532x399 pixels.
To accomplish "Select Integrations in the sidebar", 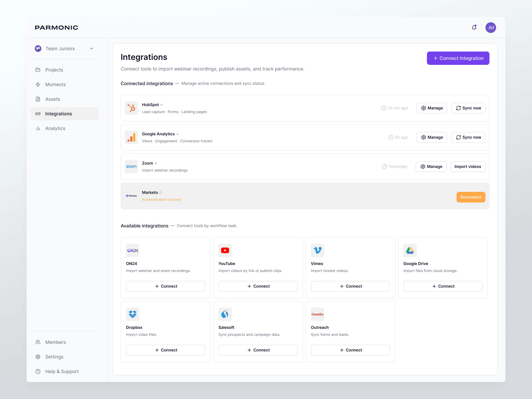I will [x=65, y=114].
